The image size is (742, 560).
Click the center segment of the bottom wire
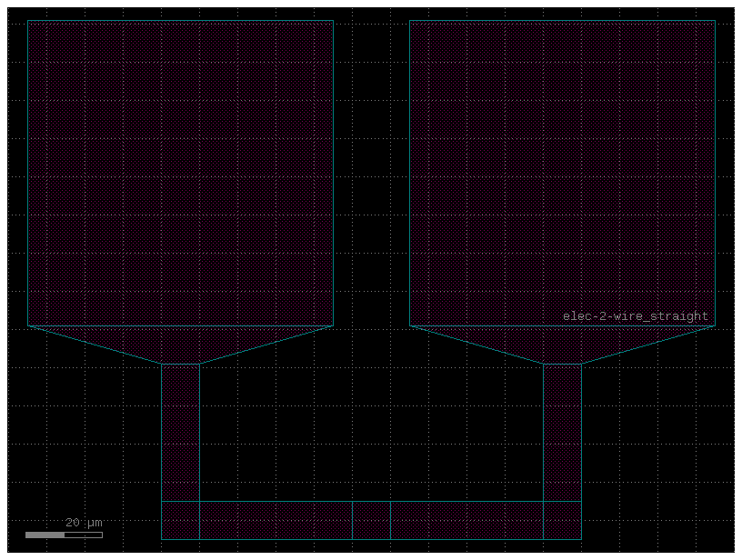click(x=370, y=518)
